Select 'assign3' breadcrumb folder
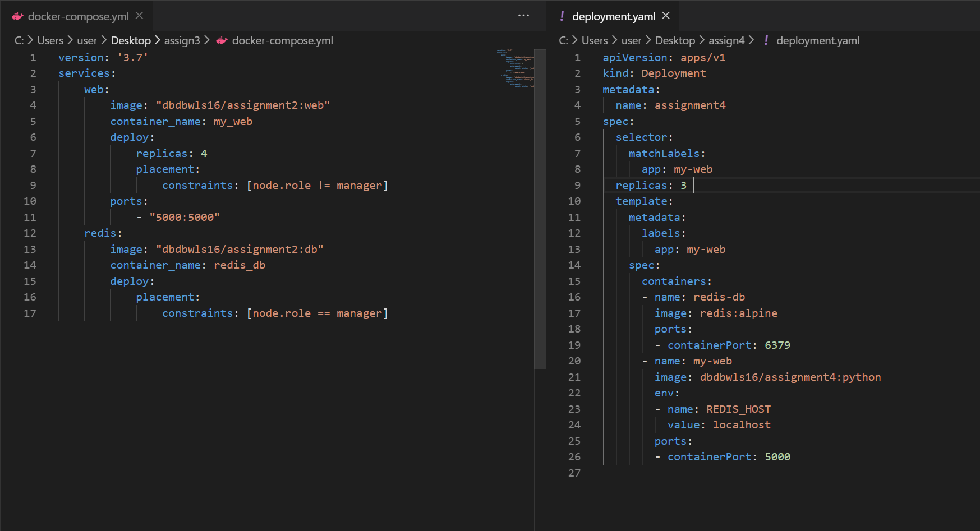The width and height of the screenshot is (980, 531). [x=182, y=40]
